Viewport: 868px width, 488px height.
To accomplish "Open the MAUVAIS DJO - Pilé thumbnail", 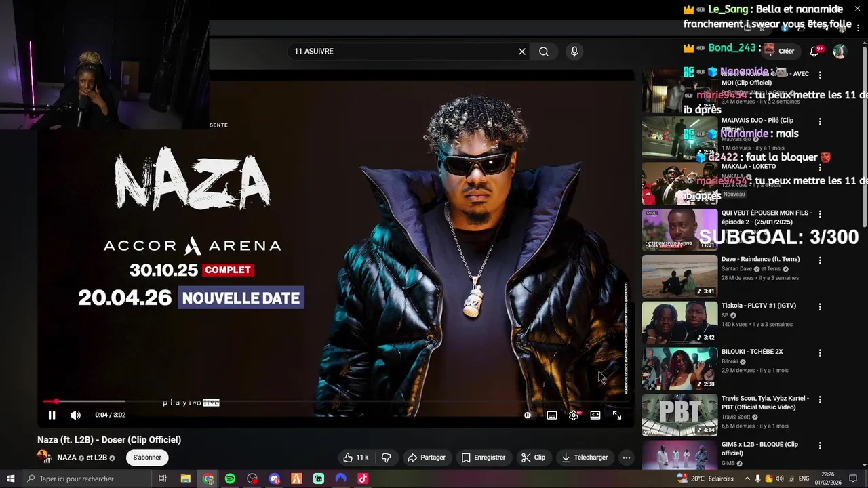I will [x=679, y=137].
